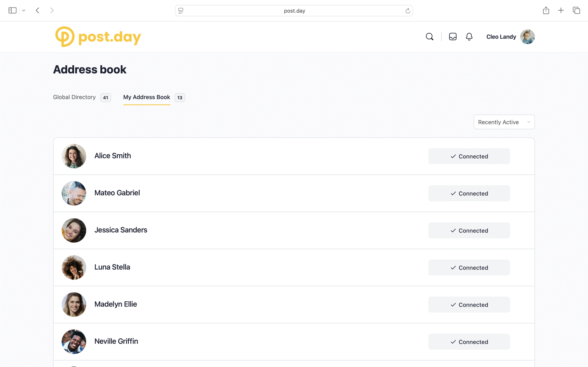Select the My Address Book tab
The image size is (588, 367).
pyautogui.click(x=147, y=97)
